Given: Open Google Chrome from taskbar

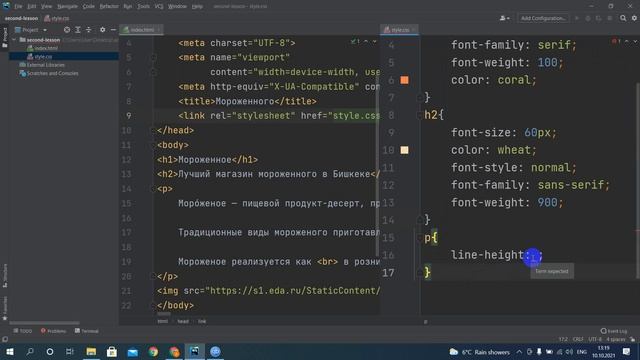Looking at the screenshot, I should [153, 352].
